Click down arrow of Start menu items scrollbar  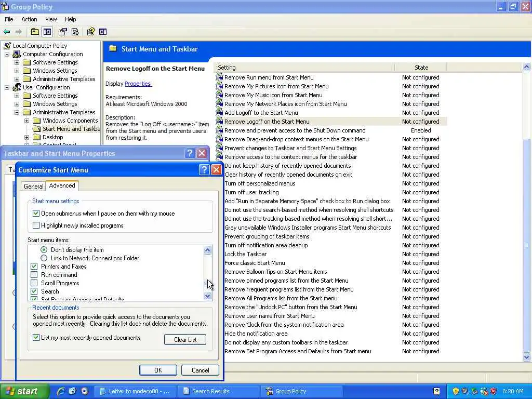208,296
